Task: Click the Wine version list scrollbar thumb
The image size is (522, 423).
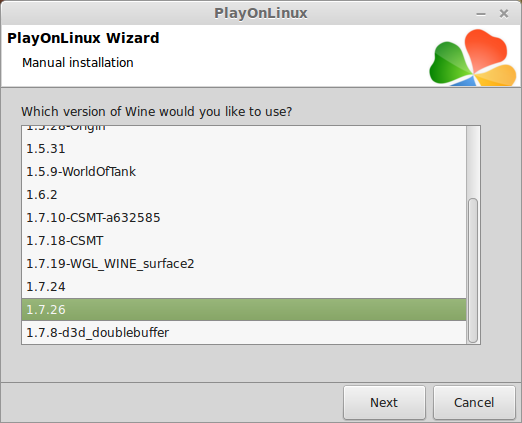Action: pyautogui.click(x=473, y=270)
